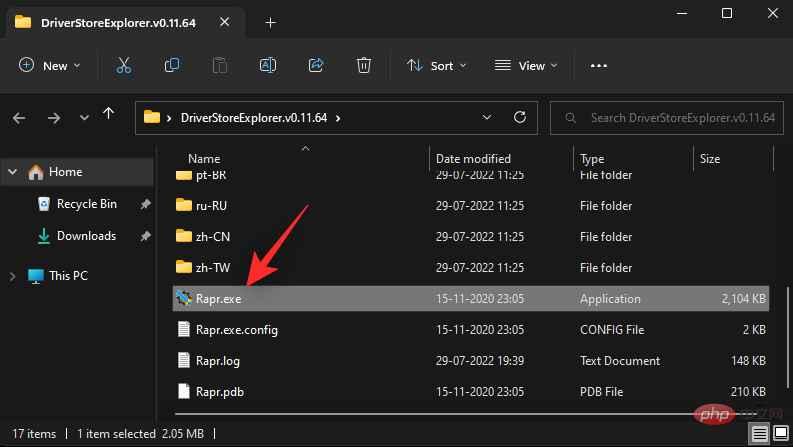Click the 2,104 KB size cell
Screen dimensions: 793x447
point(743,299)
